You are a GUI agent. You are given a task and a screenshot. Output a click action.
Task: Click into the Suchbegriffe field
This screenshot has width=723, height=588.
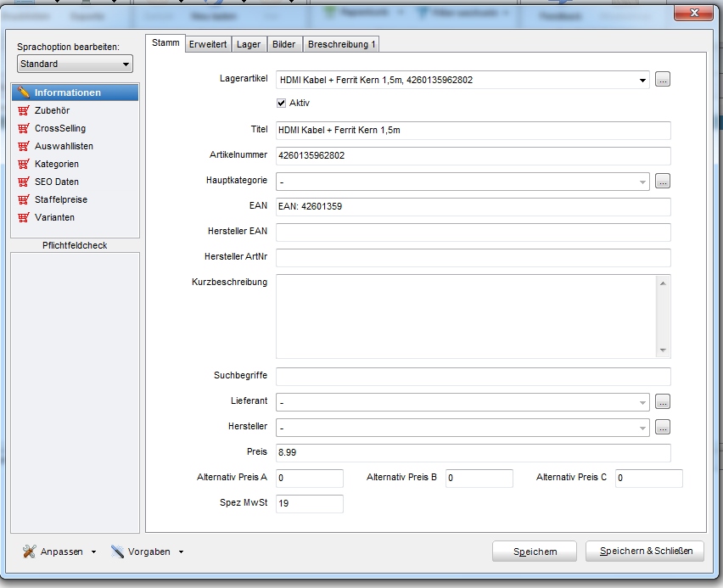(473, 377)
